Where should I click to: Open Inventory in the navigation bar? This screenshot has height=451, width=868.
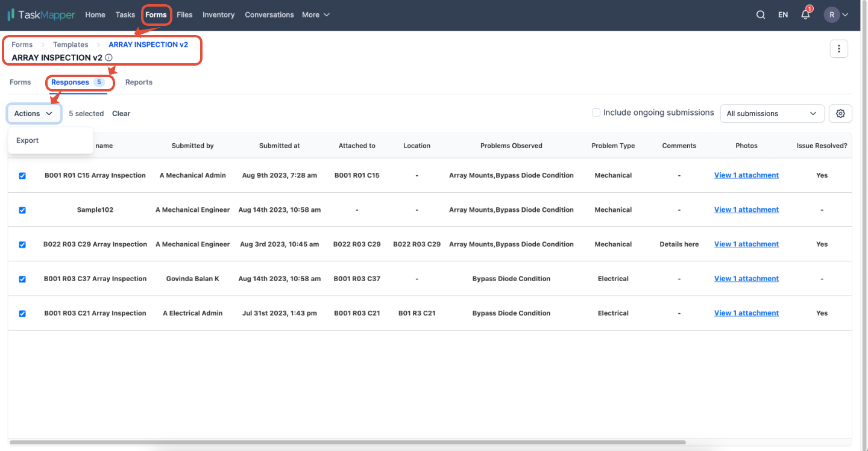pos(218,14)
